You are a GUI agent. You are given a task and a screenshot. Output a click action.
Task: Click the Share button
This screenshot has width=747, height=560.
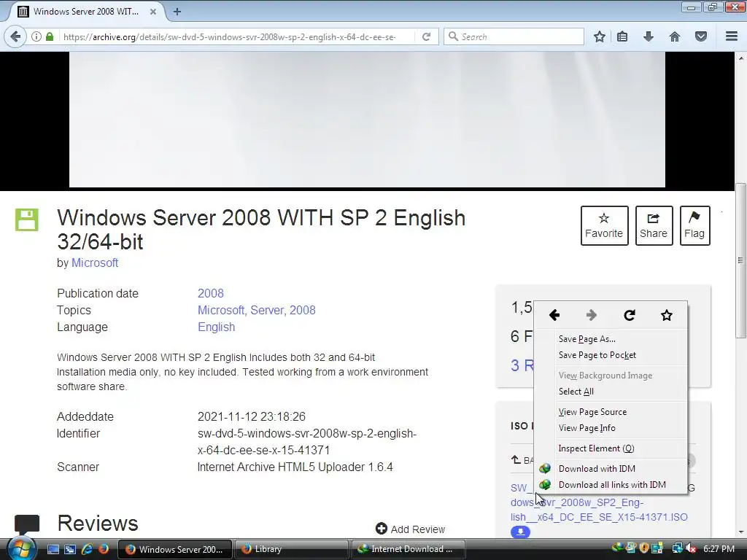(654, 226)
